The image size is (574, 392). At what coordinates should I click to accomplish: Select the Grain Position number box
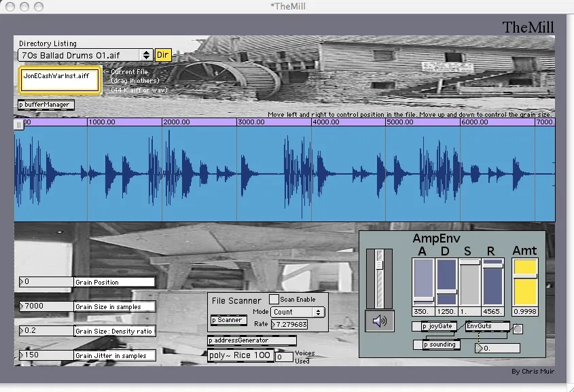tap(46, 282)
